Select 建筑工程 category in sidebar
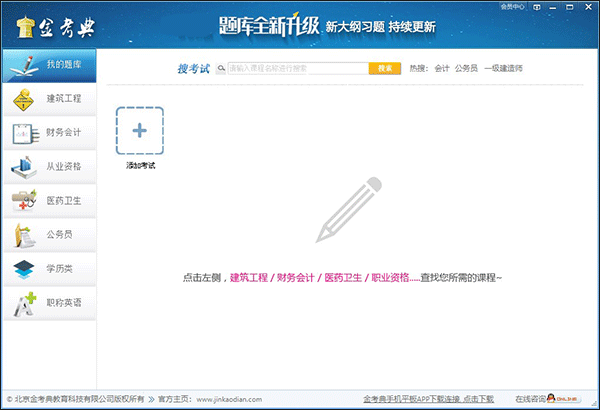 50,100
